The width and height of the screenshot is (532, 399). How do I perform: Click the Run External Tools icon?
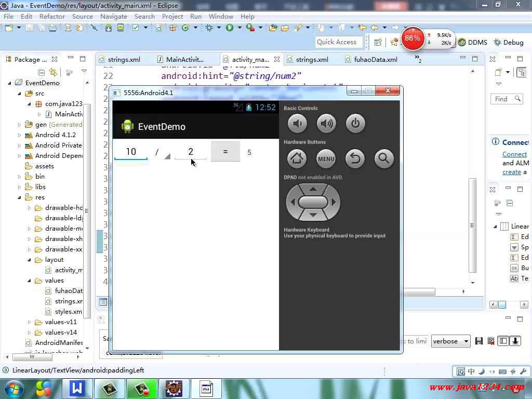click(250, 28)
